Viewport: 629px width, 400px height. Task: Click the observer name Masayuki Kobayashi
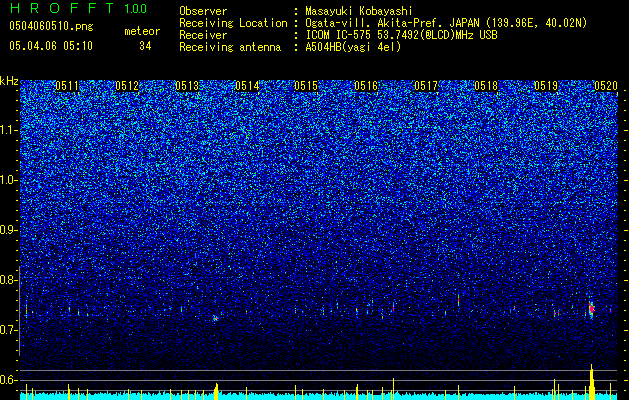(359, 11)
